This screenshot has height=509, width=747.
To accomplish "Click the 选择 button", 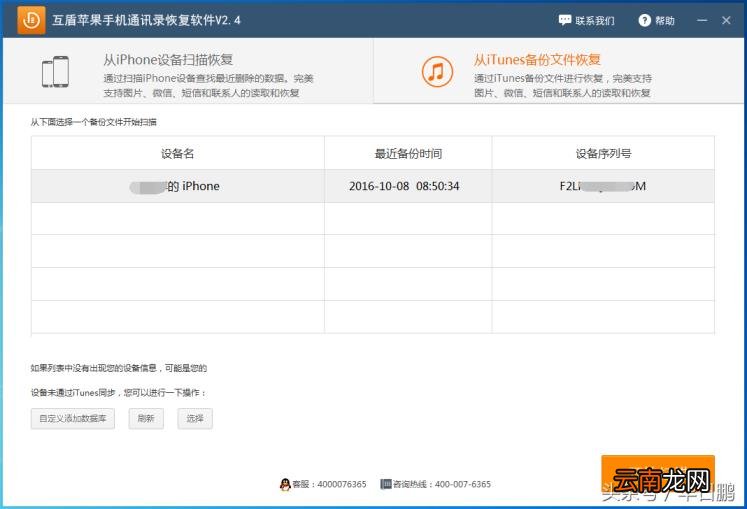I will tap(195, 418).
